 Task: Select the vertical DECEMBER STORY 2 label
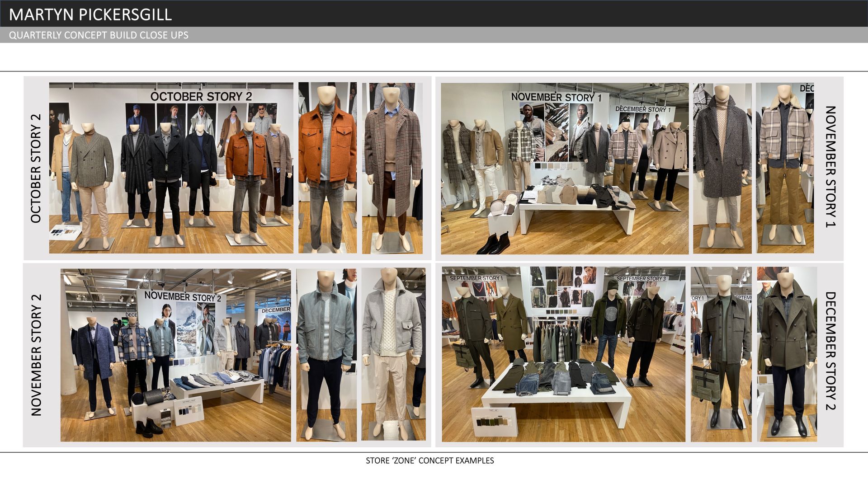830,351
